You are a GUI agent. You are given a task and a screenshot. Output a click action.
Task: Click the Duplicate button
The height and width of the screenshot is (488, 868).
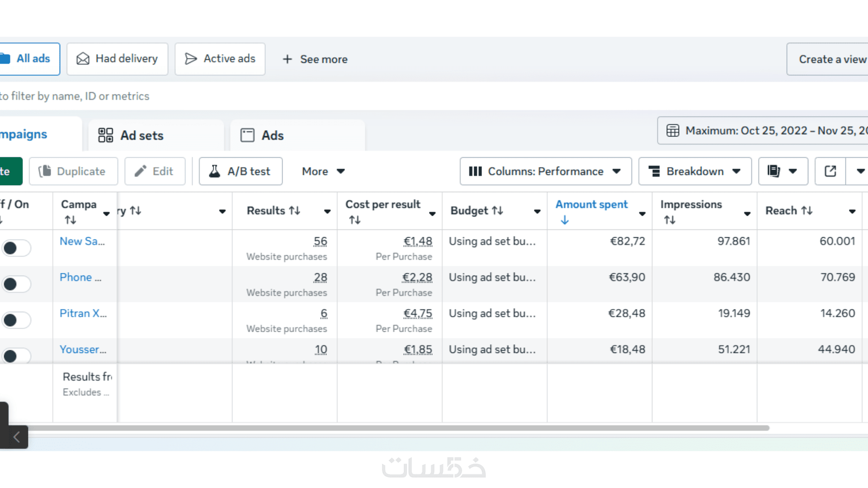click(73, 171)
